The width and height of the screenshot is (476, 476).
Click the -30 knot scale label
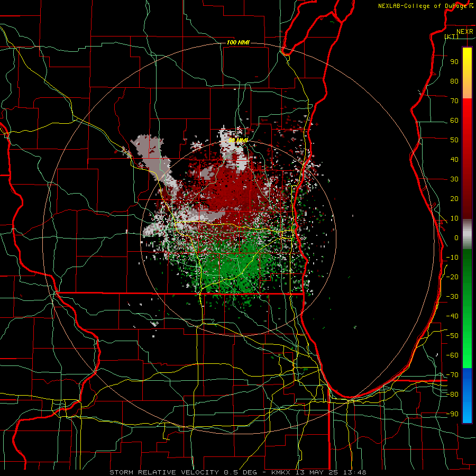pyautogui.click(x=452, y=297)
